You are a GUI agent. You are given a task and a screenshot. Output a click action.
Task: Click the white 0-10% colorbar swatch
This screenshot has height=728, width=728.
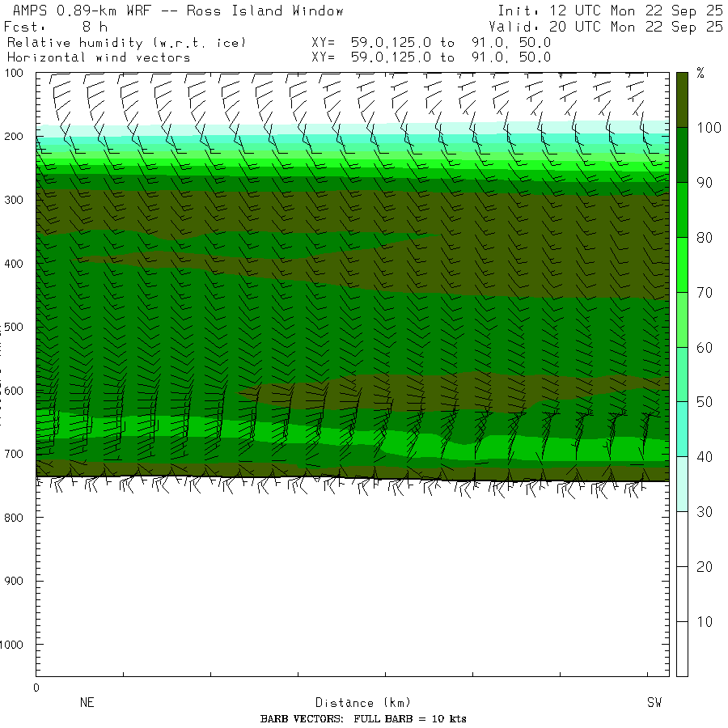point(682,649)
